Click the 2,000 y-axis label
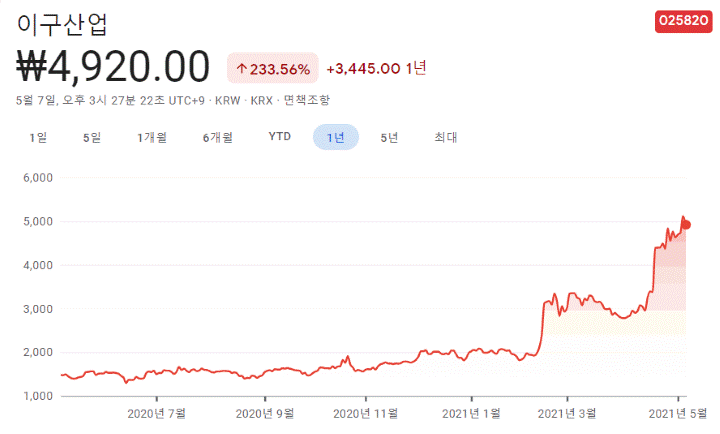The image size is (720, 434). [38, 352]
